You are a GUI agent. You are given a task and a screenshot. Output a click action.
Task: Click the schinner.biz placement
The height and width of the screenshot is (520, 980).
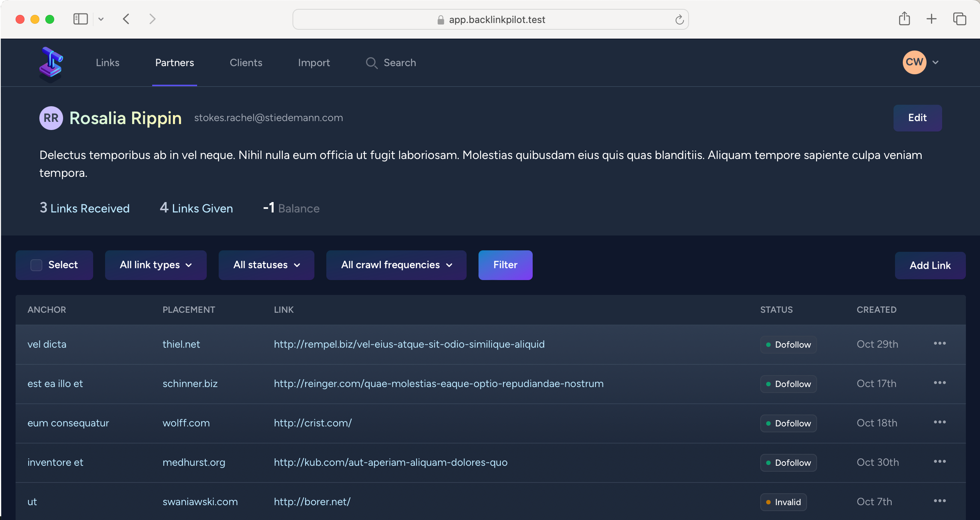(x=190, y=383)
